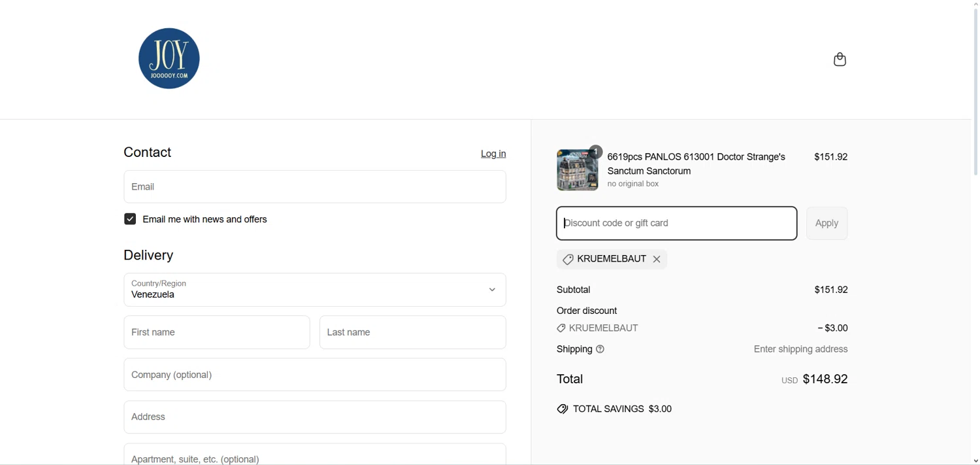Click the TOTAL SAVINGS $3.00 text

point(623,409)
